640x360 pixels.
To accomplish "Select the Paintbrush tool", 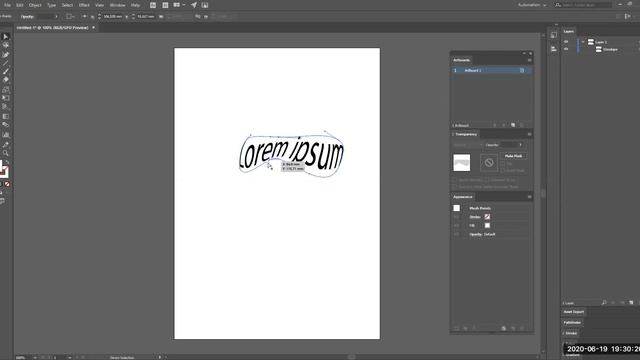I will tap(5, 71).
